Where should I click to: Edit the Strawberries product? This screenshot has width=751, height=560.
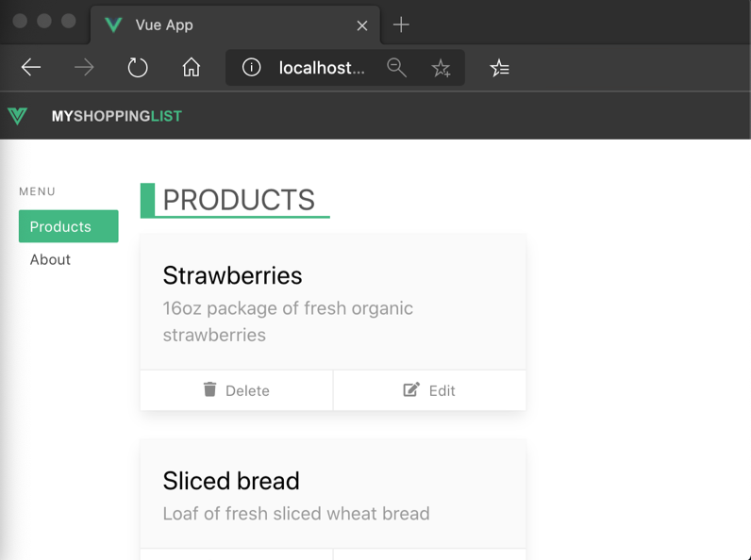[x=429, y=390]
